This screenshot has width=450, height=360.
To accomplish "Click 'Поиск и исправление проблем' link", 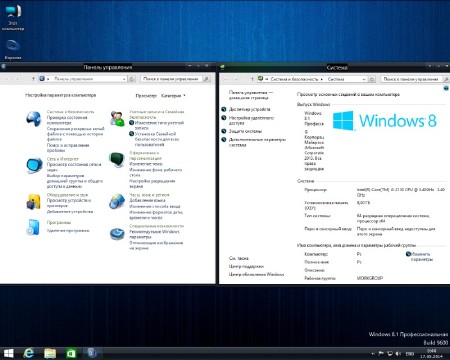I will click(68, 148).
